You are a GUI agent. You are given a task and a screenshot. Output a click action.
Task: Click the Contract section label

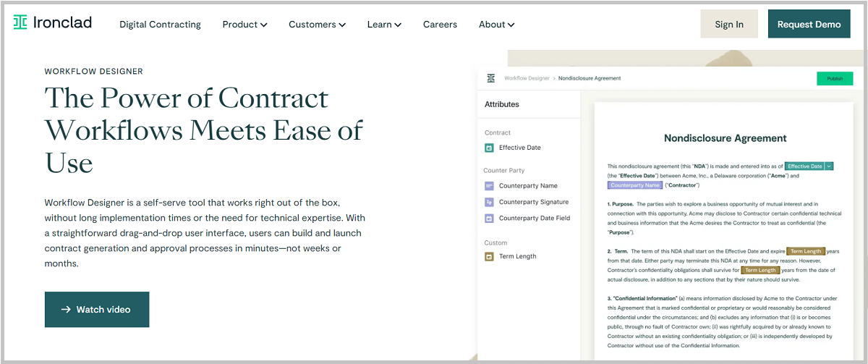[x=498, y=132]
